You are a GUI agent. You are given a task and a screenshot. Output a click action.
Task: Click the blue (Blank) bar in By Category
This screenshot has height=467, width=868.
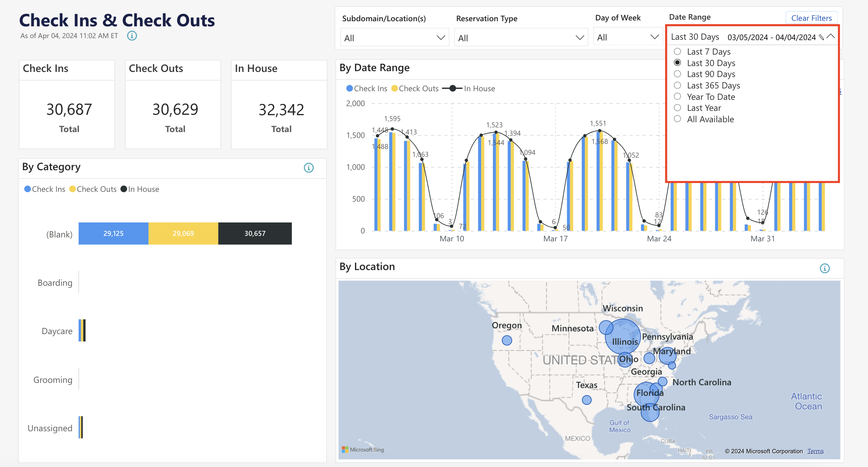point(114,233)
